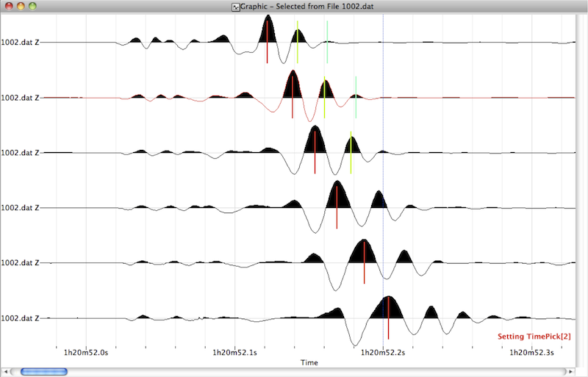Select the label of the red-highlighted trace
588x377 pixels.
pos(20,98)
